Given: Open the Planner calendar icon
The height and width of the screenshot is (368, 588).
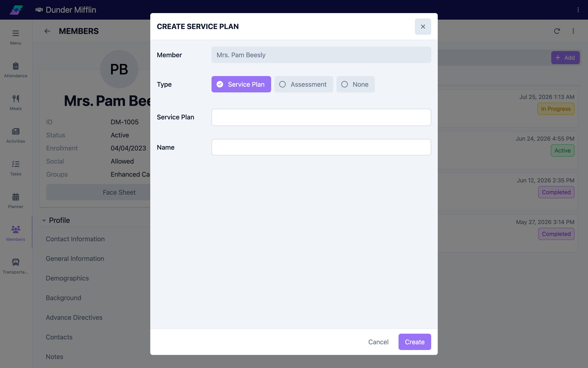Looking at the screenshot, I should [x=16, y=197].
